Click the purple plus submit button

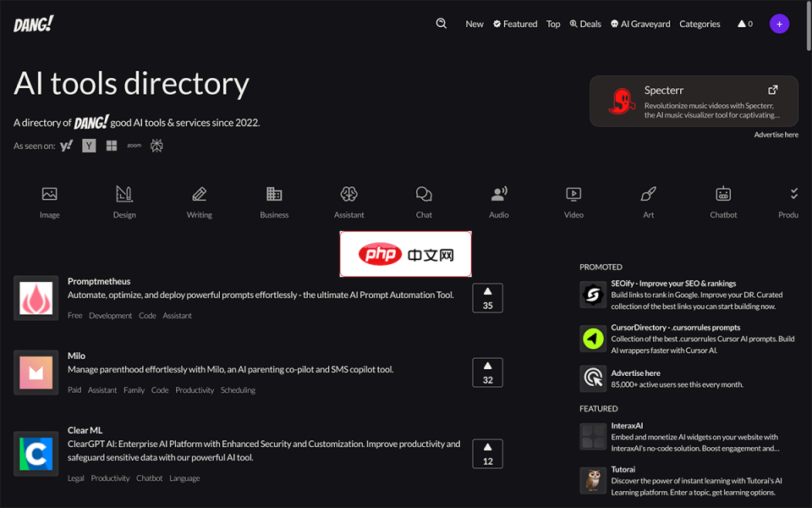[x=779, y=24]
